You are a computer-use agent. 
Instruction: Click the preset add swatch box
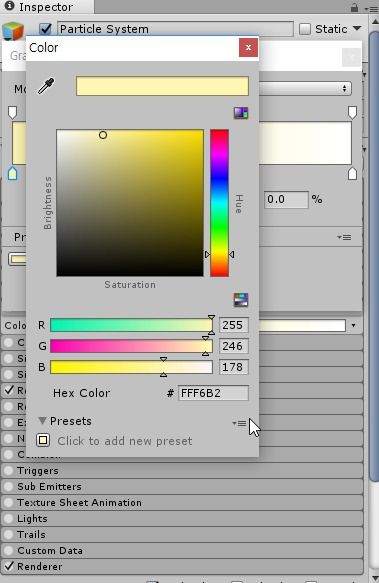point(43,441)
